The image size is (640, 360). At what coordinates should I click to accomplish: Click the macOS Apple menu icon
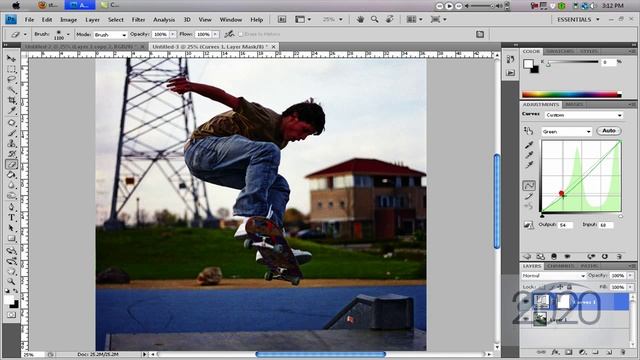pos(16,5)
